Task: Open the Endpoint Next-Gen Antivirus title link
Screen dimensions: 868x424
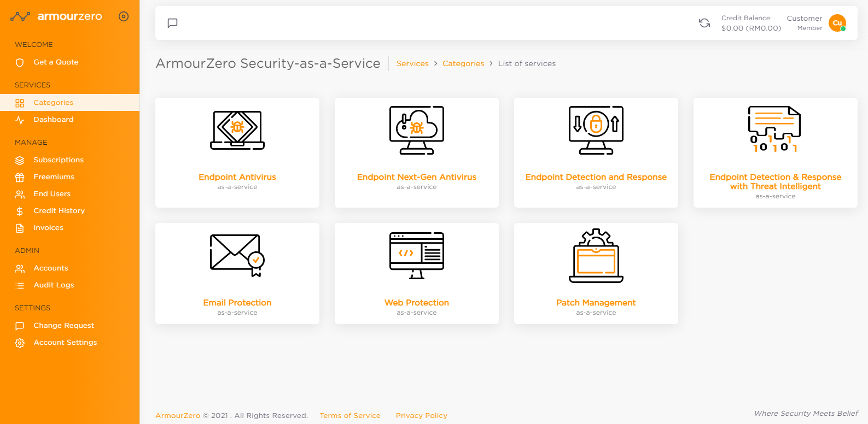Action: (417, 177)
